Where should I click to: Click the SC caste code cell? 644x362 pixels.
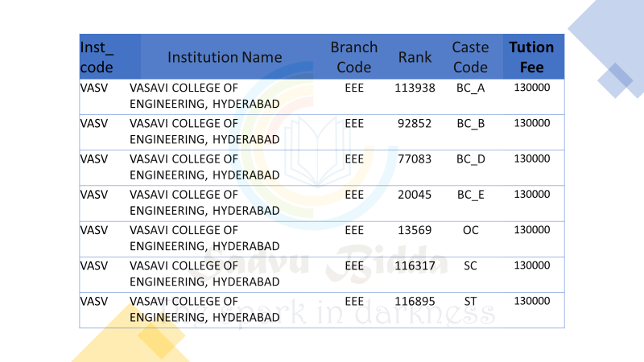(471, 266)
